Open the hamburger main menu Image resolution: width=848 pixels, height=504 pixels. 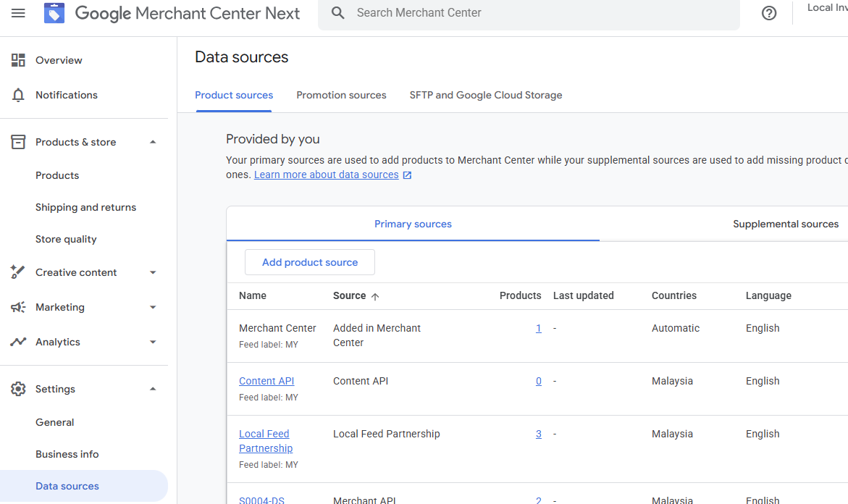(x=18, y=13)
